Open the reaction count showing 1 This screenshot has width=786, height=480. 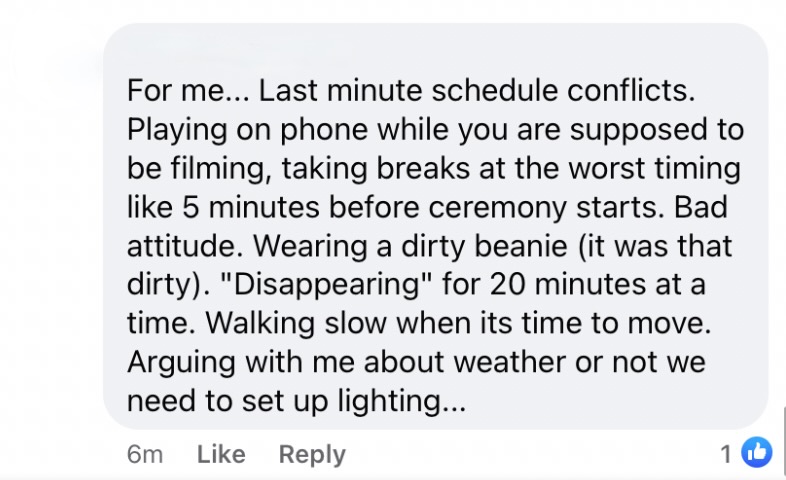coord(727,454)
